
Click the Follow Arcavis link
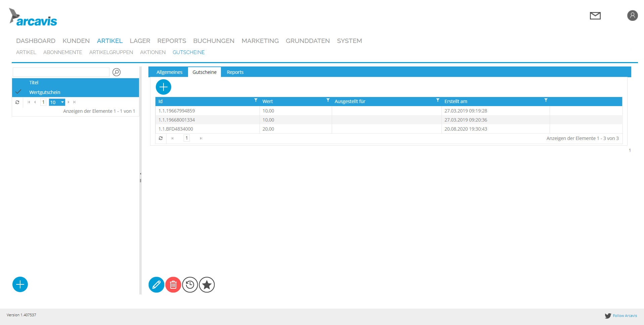pos(625,316)
